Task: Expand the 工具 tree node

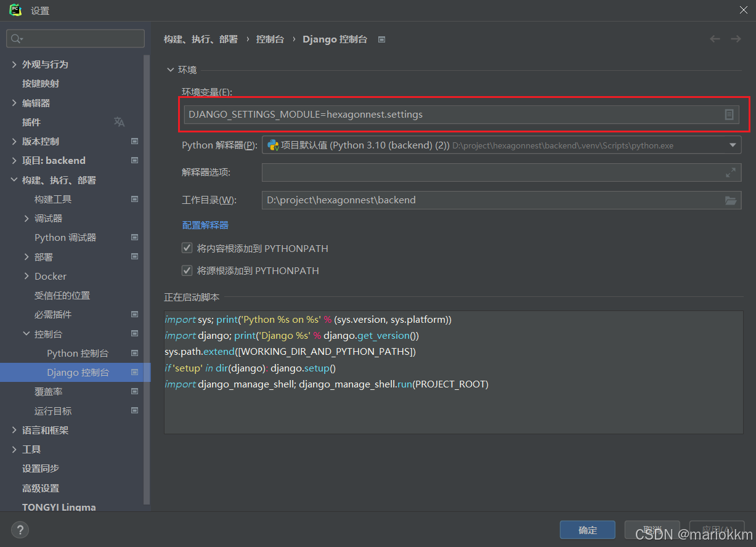Action: pos(14,449)
